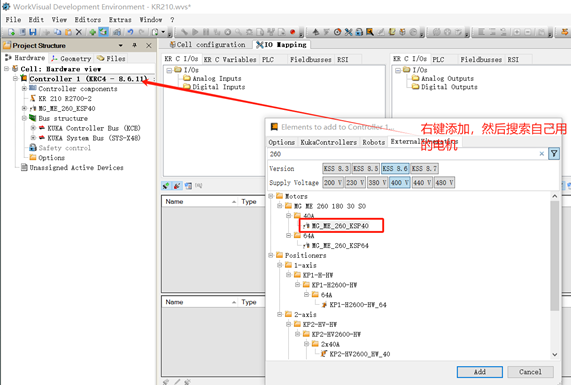Screen dimensions: 571x385
Task: Click the Save floppy disk icon
Action: (33, 32)
